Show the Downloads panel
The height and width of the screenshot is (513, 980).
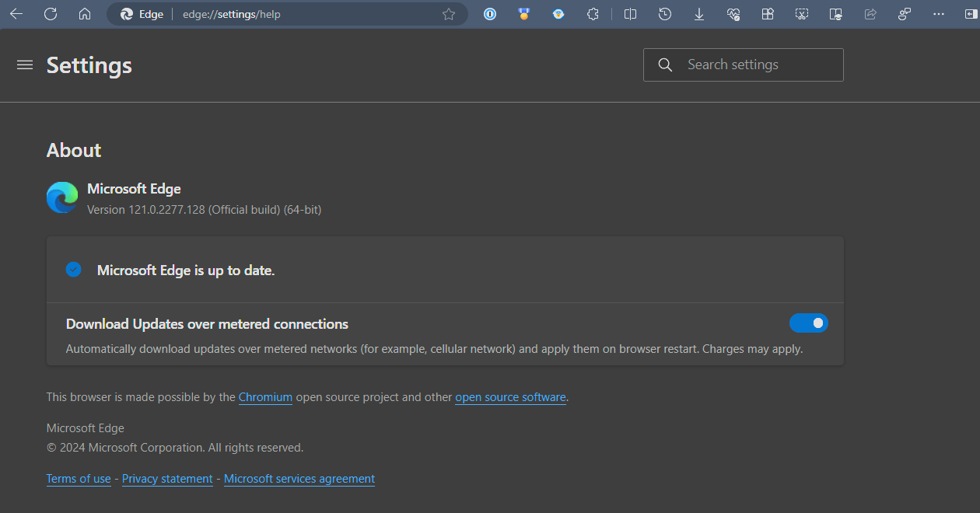[699, 14]
